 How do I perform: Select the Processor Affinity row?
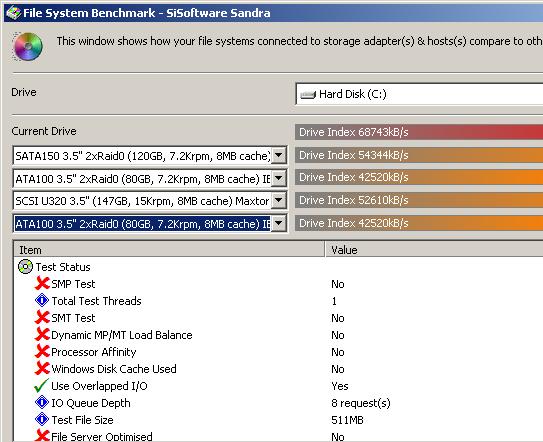(278, 352)
